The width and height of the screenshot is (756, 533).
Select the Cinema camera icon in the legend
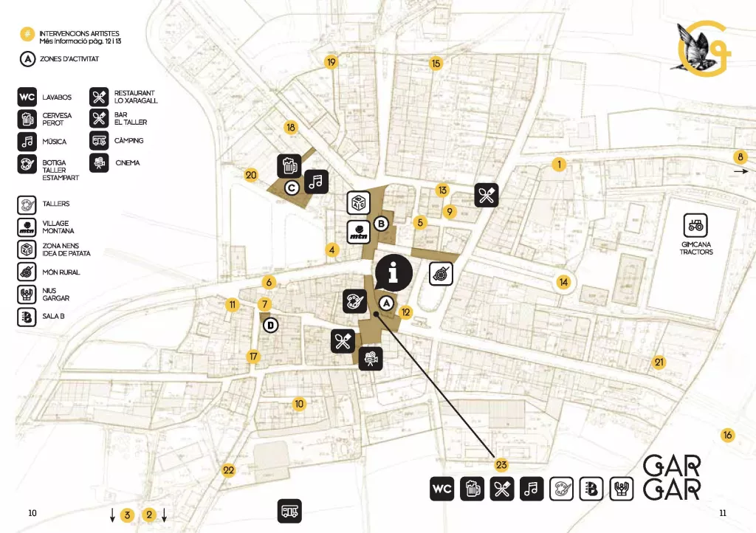[x=99, y=163]
